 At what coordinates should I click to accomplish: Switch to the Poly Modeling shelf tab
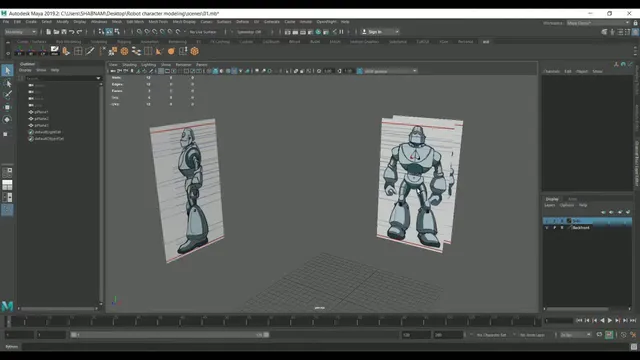pos(68,42)
